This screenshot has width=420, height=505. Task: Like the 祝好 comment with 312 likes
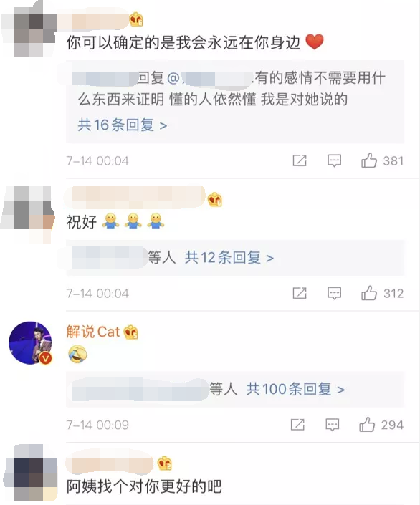[x=368, y=293]
